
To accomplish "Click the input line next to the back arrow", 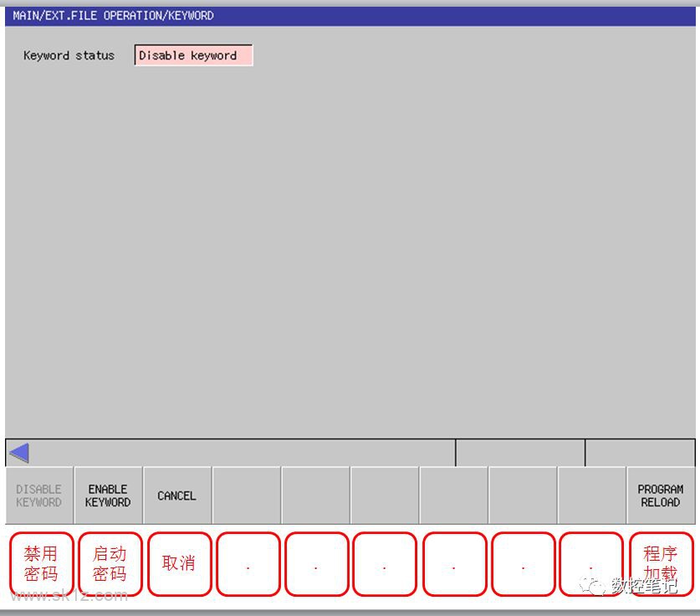I will coord(243,453).
